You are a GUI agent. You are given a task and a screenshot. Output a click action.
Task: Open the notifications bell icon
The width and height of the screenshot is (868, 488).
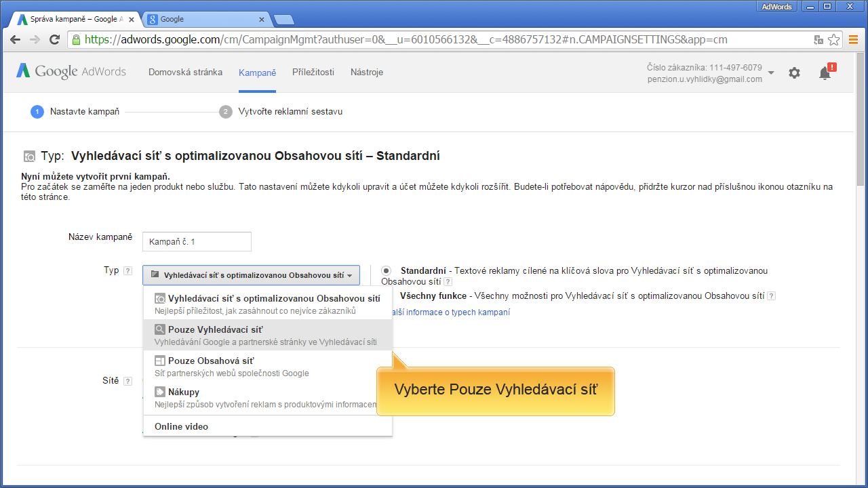point(825,73)
